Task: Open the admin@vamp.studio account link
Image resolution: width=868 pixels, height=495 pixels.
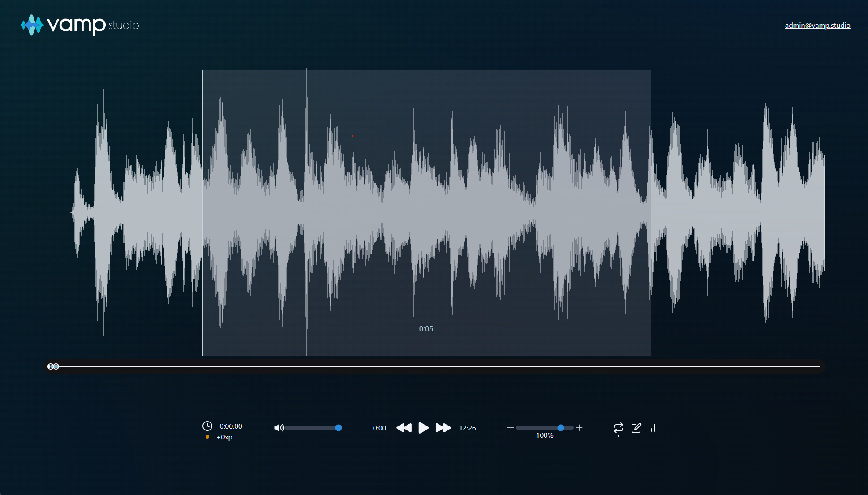Action: tap(817, 25)
